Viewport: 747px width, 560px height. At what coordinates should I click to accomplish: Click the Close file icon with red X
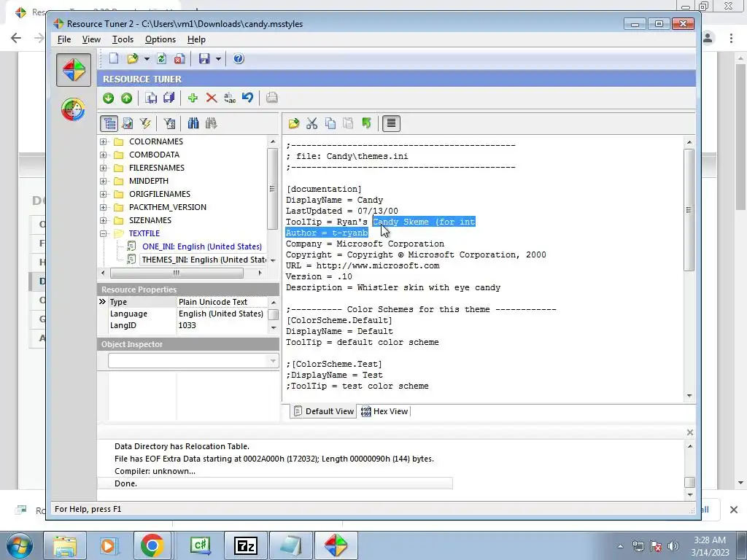click(179, 58)
